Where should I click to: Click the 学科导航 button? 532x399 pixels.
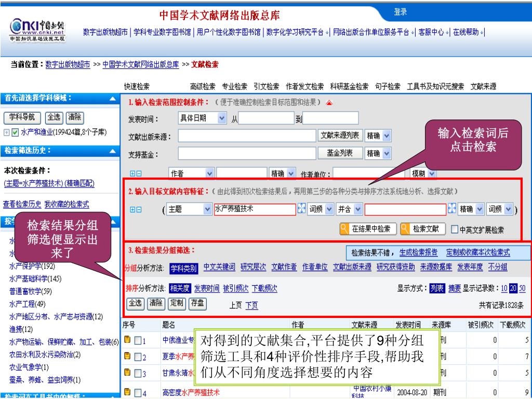(x=22, y=118)
